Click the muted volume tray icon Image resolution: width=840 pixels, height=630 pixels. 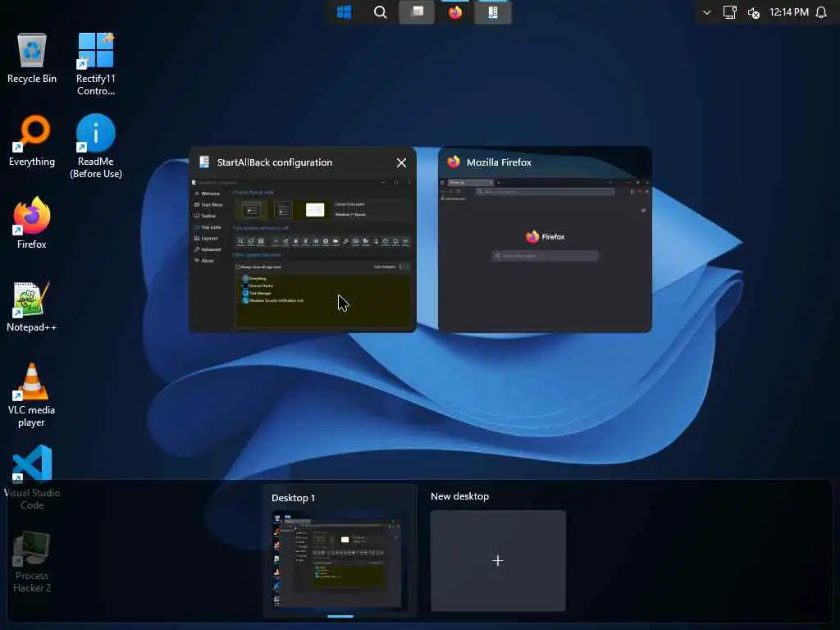point(754,12)
